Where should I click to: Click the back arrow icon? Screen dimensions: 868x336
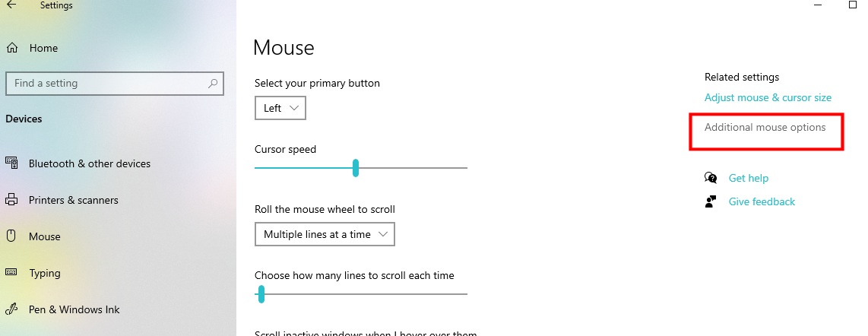[x=11, y=5]
